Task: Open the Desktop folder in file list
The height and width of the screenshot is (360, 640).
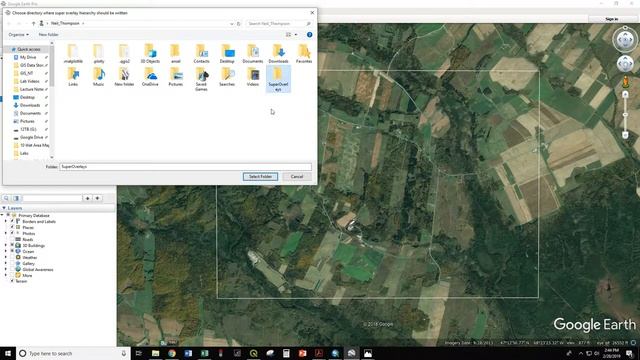Action: [227, 53]
